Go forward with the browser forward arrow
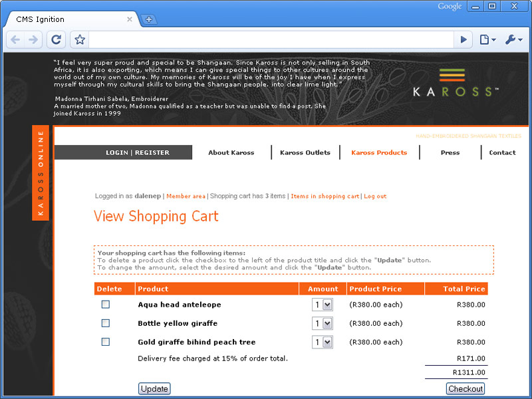This screenshot has height=399, width=532. tap(33, 40)
